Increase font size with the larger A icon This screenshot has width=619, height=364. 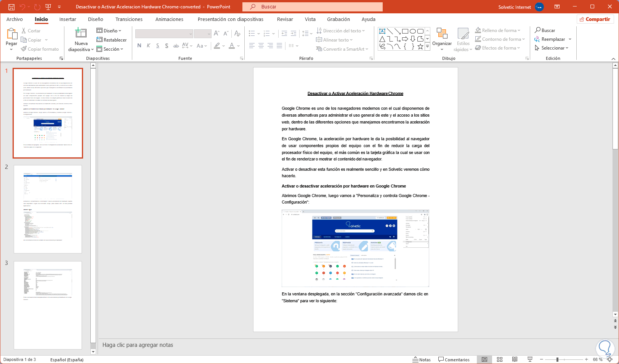(x=216, y=34)
